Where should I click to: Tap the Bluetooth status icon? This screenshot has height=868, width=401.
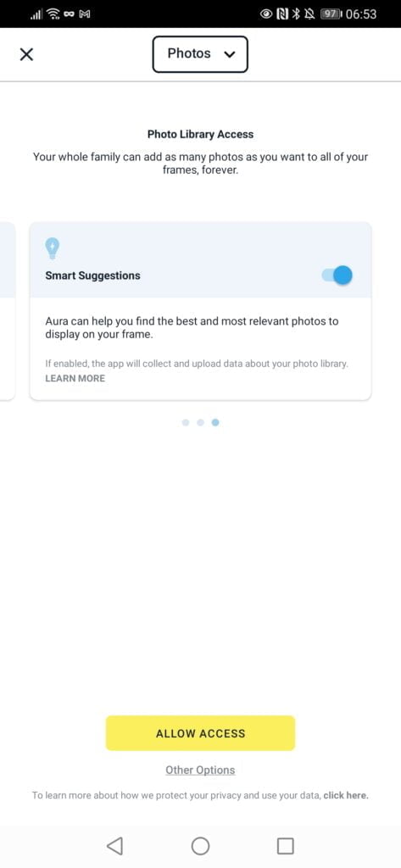[297, 14]
